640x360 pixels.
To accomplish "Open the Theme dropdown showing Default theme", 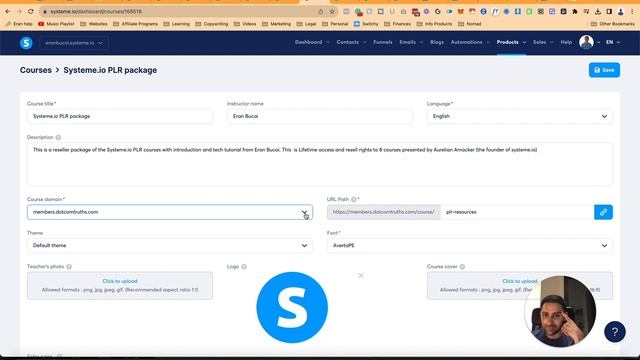I will click(170, 245).
